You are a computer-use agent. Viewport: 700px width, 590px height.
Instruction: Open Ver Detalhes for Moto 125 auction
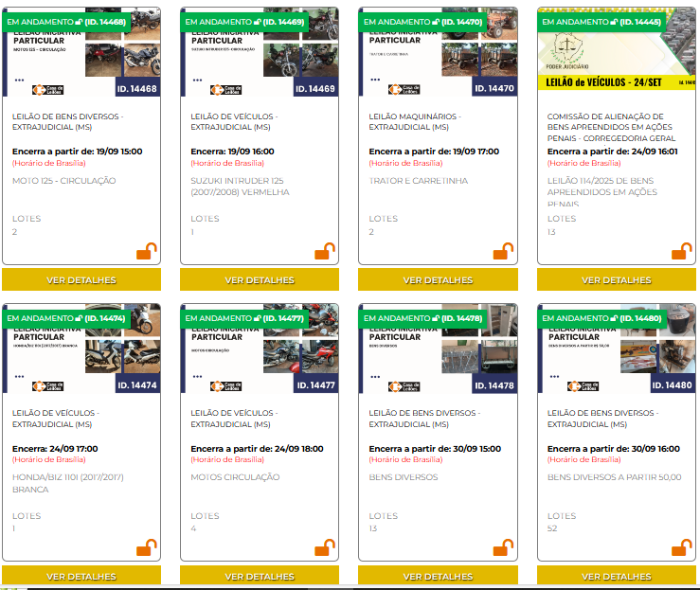[81, 280]
